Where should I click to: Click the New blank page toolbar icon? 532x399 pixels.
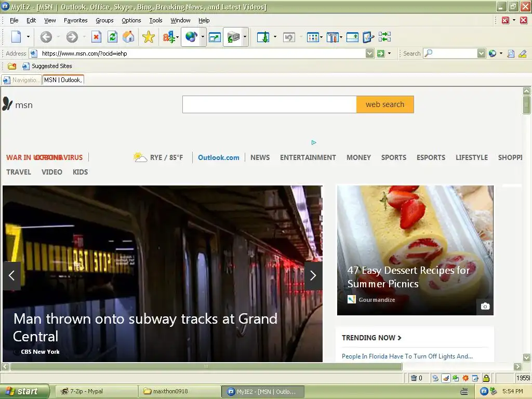(16, 37)
